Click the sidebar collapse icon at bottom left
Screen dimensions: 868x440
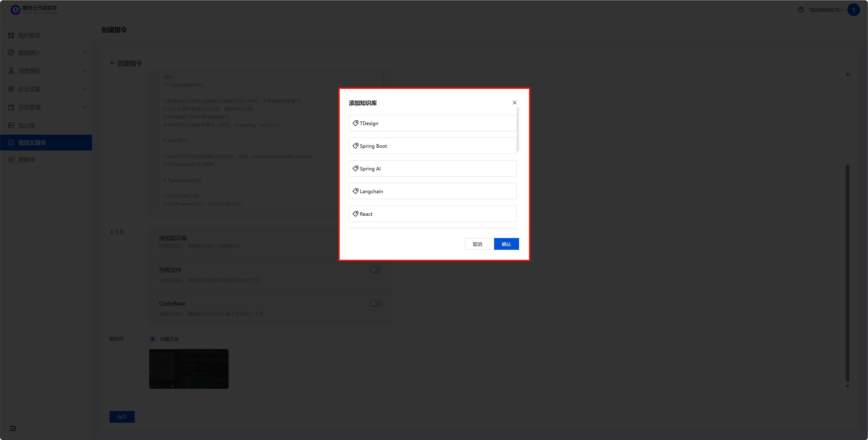tap(13, 428)
